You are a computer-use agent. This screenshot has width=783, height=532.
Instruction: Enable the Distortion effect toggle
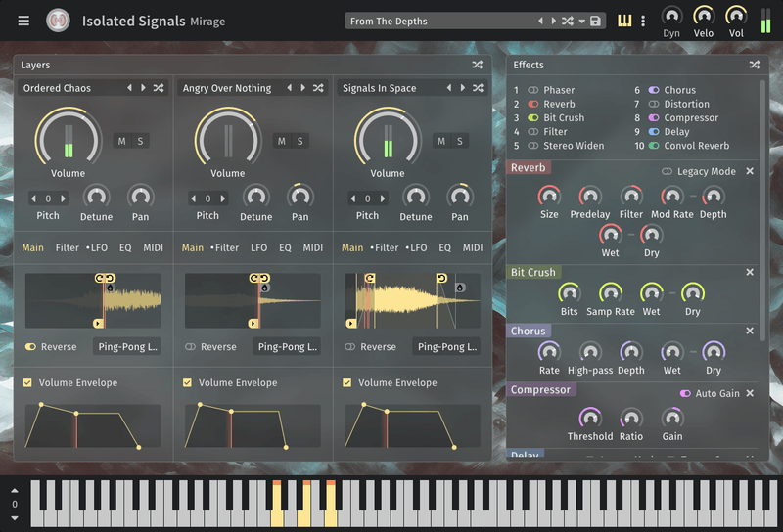[x=654, y=104]
